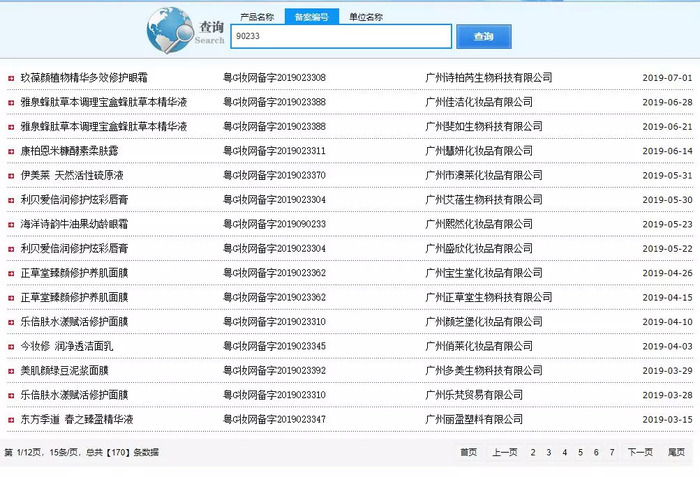Click the red bullet beside 康柏恩米糠酵素柔肤露
This screenshot has height=477, width=700.
pos(11,151)
